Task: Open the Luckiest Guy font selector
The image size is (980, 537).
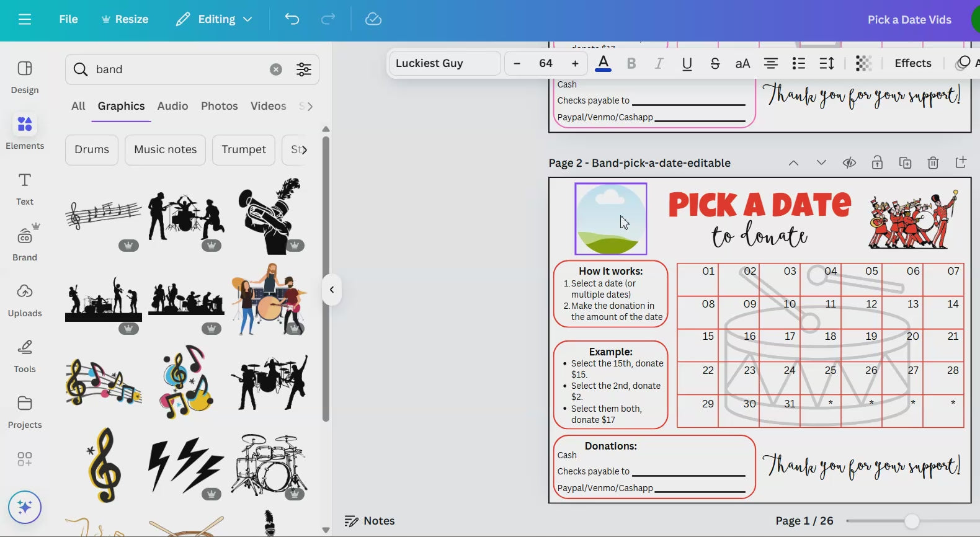Action: pos(444,63)
